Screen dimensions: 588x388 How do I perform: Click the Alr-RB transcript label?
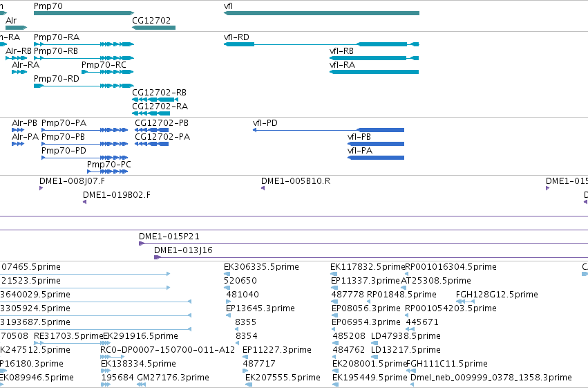(x=19, y=51)
